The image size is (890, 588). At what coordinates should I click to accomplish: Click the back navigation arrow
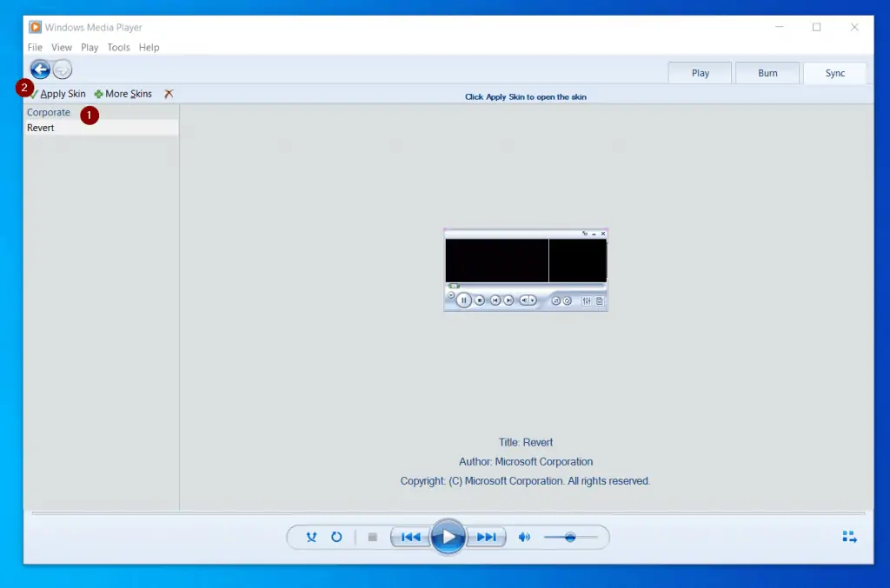[x=40, y=69]
